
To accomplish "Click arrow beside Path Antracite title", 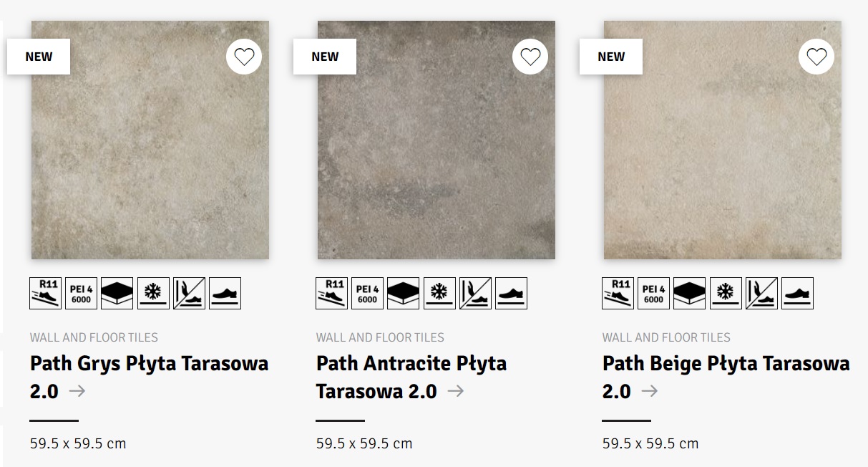I will (455, 391).
